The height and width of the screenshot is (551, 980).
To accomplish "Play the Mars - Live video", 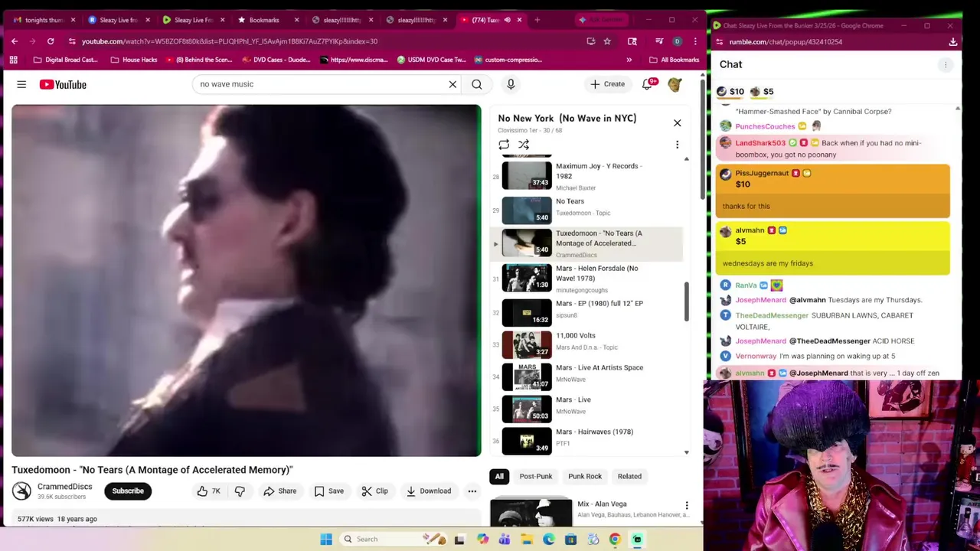I will [586, 409].
